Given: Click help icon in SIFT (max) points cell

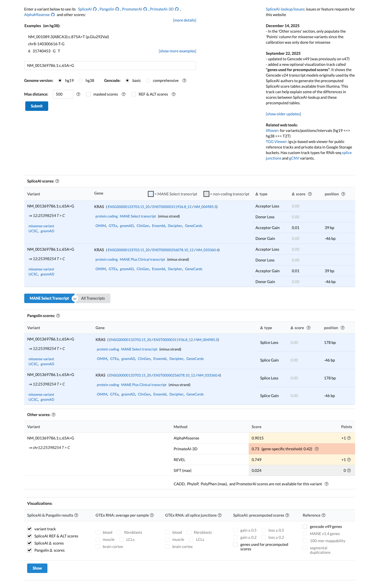Looking at the screenshot, I should click(x=349, y=471).
